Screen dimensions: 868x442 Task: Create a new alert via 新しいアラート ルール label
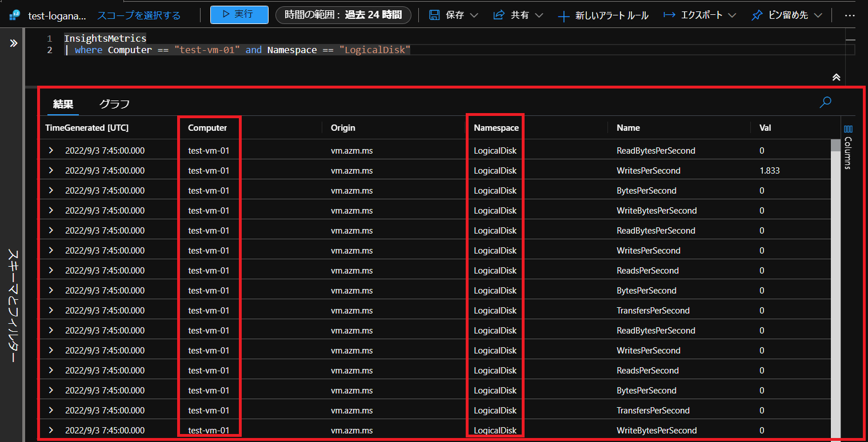click(612, 15)
